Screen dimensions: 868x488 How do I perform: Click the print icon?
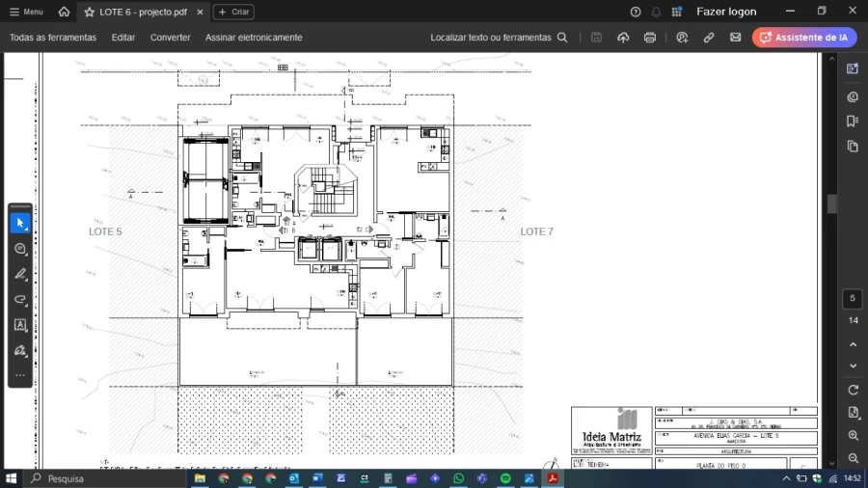(x=650, y=38)
